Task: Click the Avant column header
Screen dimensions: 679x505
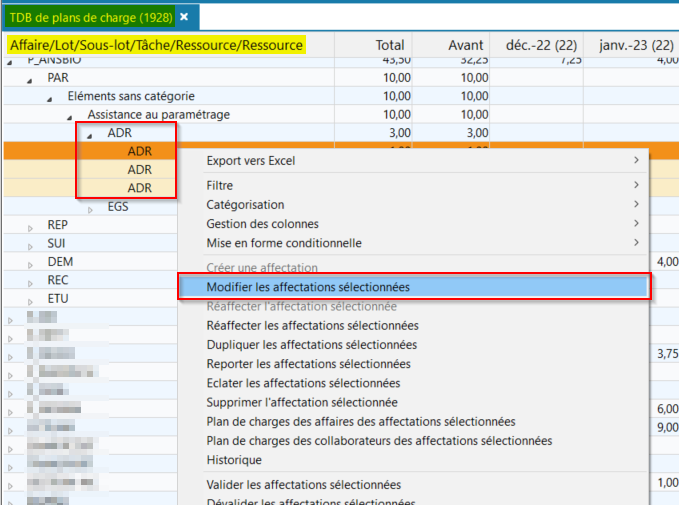Action: point(466,45)
